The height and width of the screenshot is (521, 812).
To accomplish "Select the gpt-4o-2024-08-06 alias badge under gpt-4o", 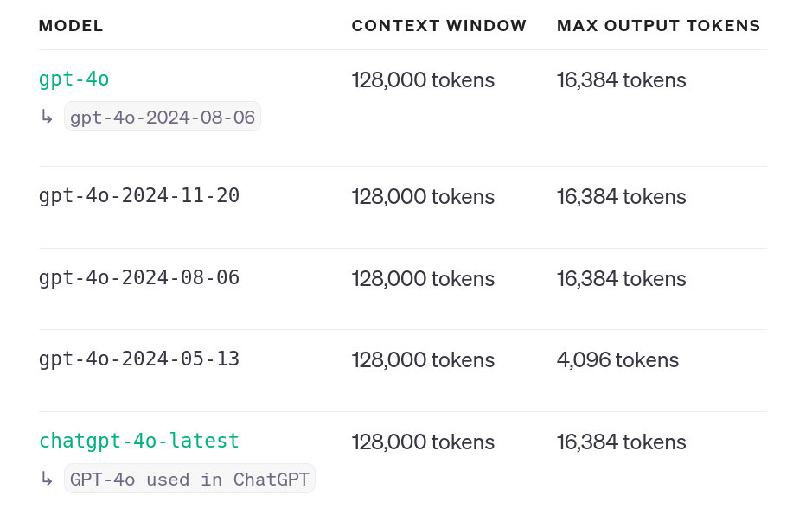I will click(163, 118).
